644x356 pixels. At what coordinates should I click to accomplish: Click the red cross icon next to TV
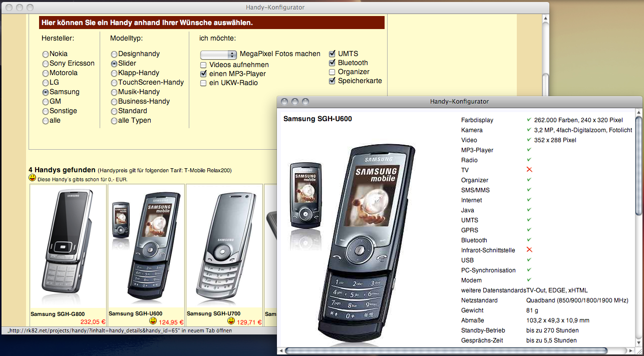point(529,170)
